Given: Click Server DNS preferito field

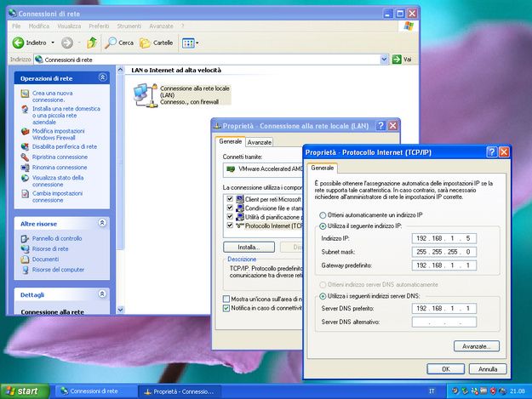Looking at the screenshot, I should coord(444,308).
